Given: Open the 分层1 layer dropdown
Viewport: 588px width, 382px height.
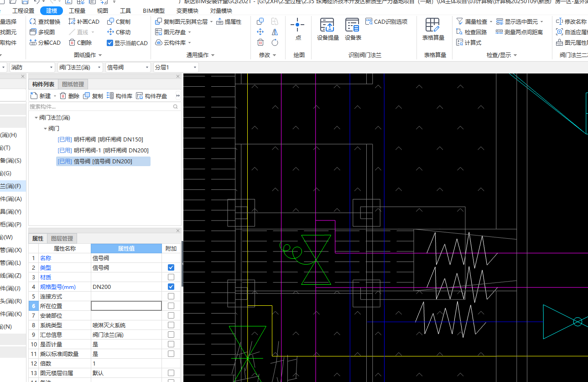Looking at the screenshot, I should [176, 67].
